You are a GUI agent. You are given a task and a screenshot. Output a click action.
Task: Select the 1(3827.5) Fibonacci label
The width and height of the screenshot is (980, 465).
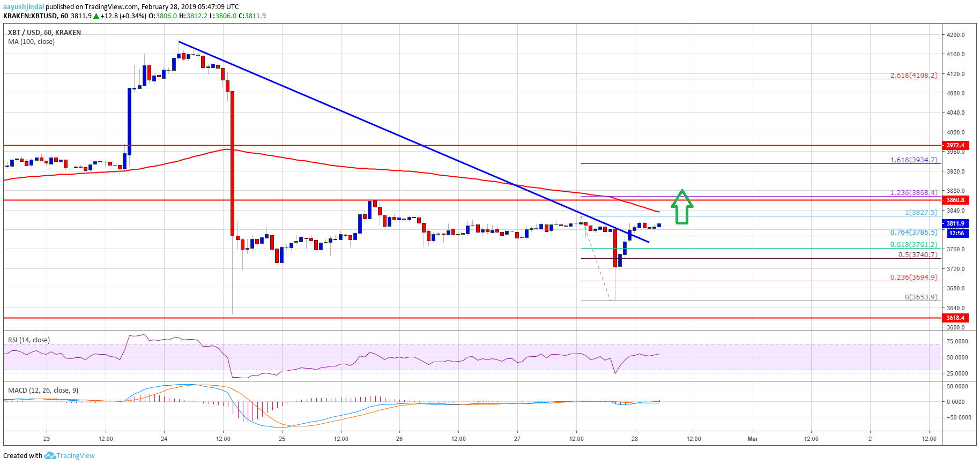pos(921,213)
